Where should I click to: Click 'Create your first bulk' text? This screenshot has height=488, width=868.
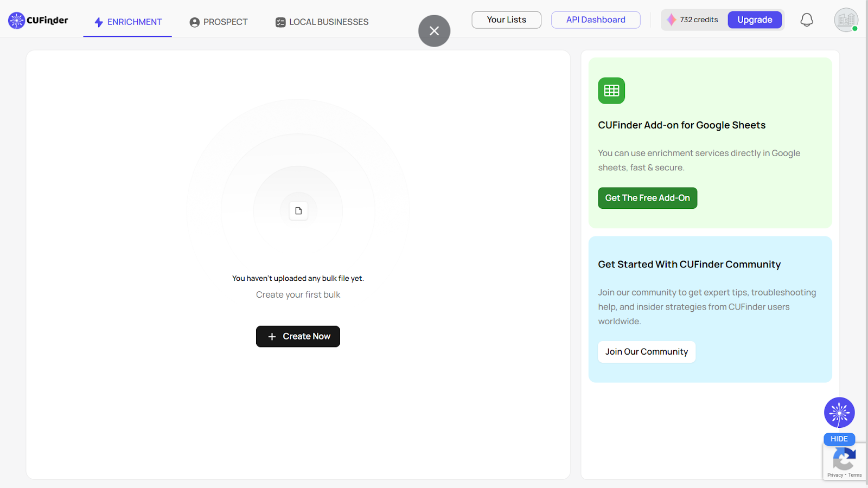pyautogui.click(x=298, y=294)
